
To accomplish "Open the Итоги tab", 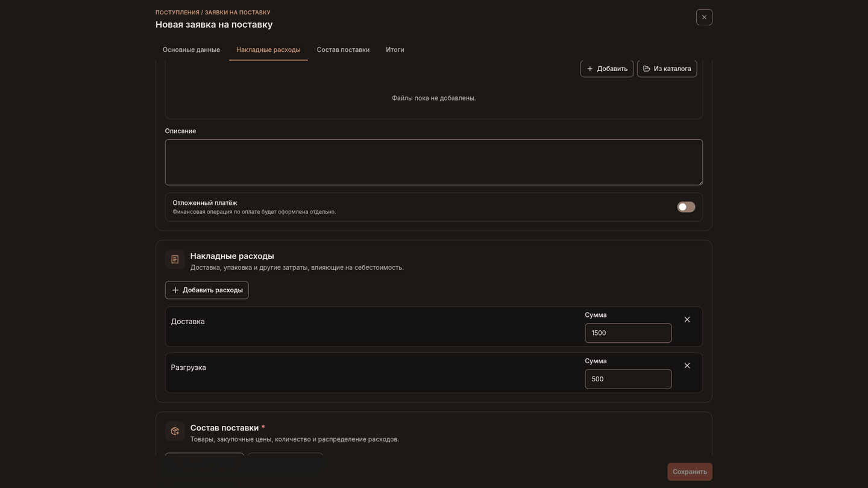I will [x=395, y=49].
